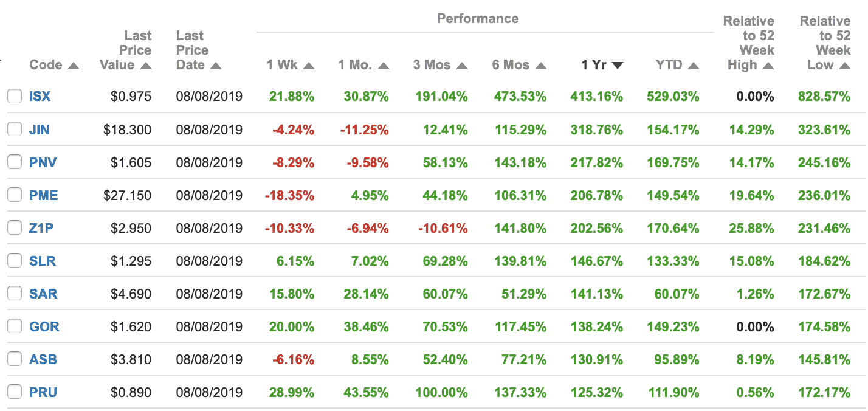The width and height of the screenshot is (868, 411).
Task: Sort by Relative to 52 Week Low arrow
Action: point(844,66)
